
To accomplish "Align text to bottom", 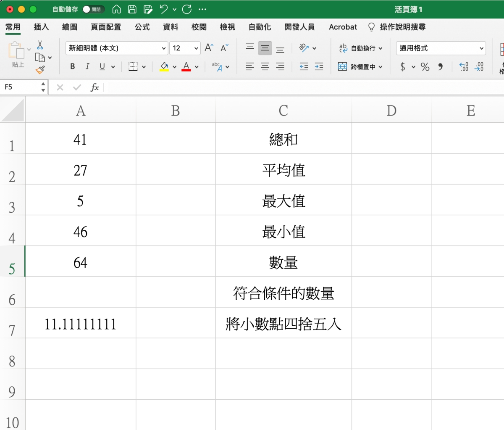I will tap(280, 49).
